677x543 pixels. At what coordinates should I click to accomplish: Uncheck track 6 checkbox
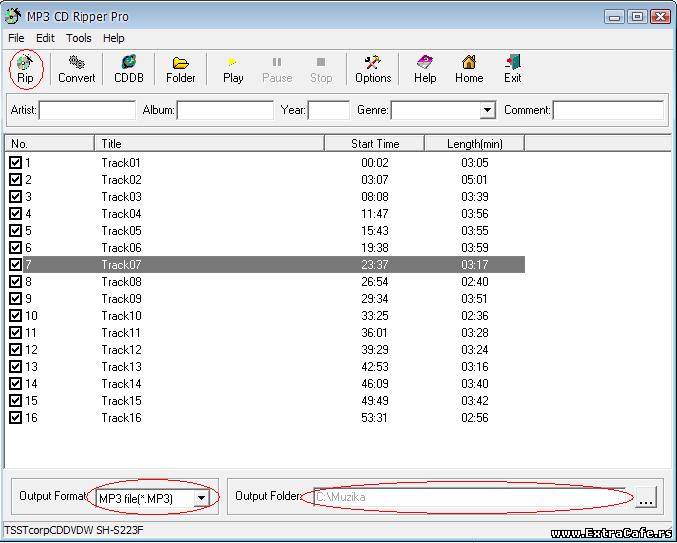tap(15, 247)
